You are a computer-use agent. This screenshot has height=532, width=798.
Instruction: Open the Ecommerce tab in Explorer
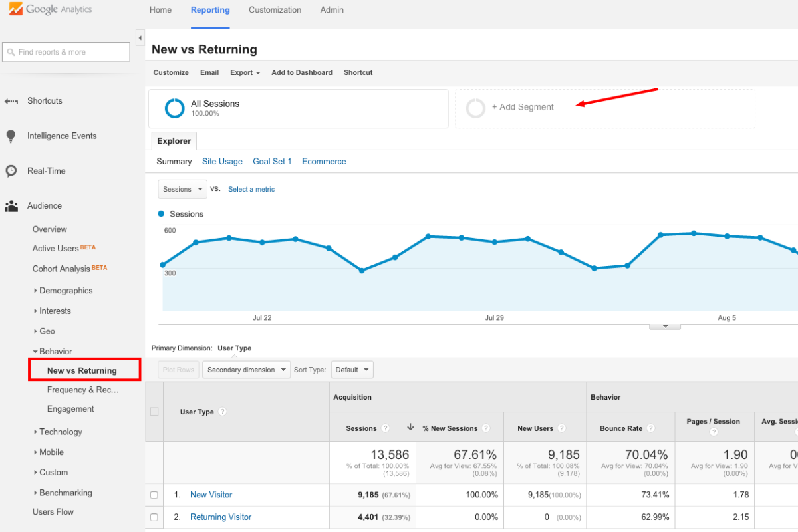(x=324, y=161)
